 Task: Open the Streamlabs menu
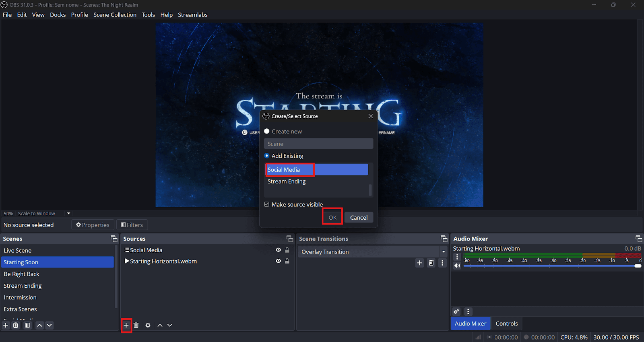point(193,15)
